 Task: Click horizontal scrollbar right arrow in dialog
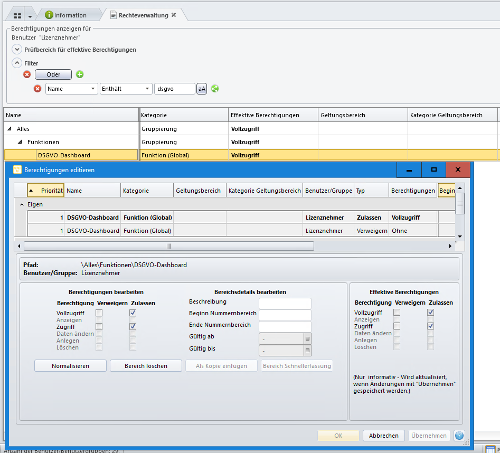[450, 246]
